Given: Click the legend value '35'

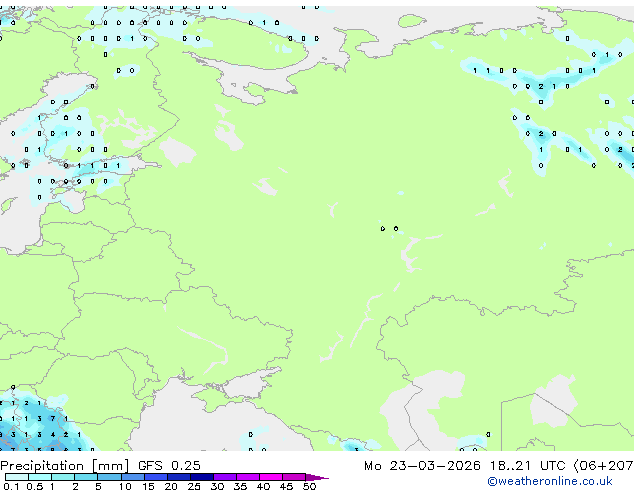Looking at the screenshot, I should tap(241, 486).
